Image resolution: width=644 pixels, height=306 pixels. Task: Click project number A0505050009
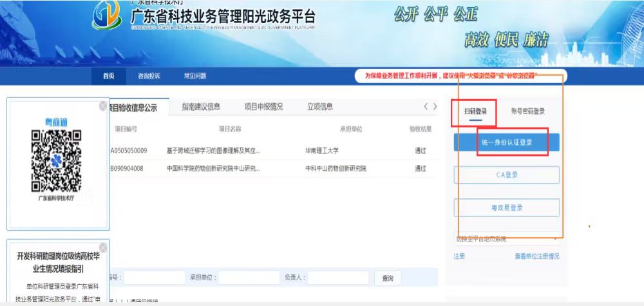pos(129,151)
